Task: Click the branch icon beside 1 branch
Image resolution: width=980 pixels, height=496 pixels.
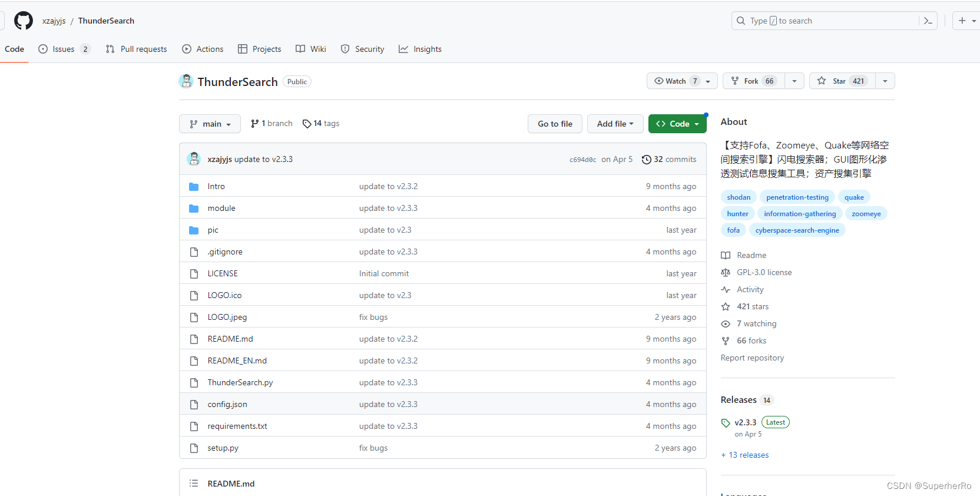Action: click(x=254, y=124)
